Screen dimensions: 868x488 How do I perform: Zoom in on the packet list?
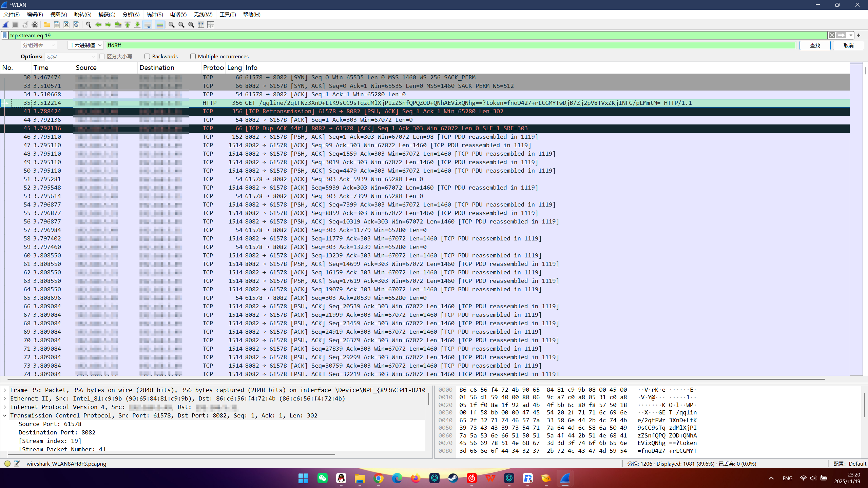pyautogui.click(x=171, y=24)
